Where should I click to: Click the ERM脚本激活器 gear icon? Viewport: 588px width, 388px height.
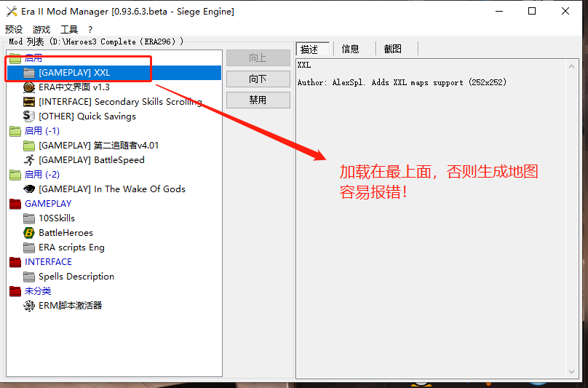coord(29,306)
